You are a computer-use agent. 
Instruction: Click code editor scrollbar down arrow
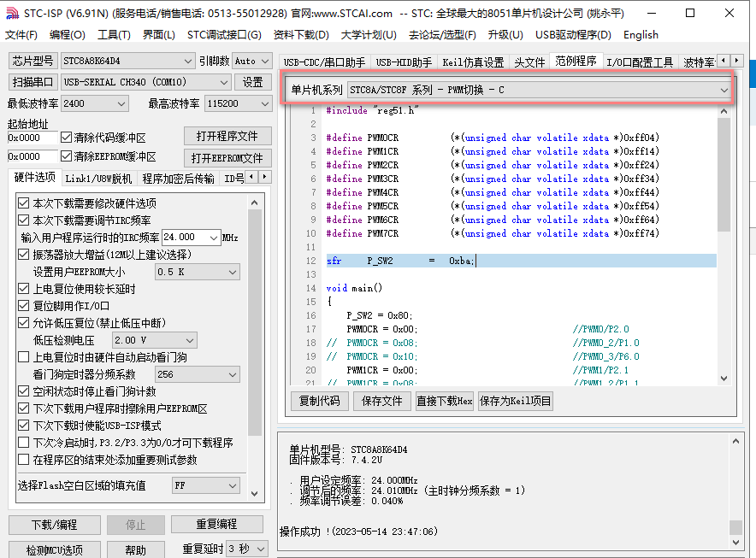724,379
